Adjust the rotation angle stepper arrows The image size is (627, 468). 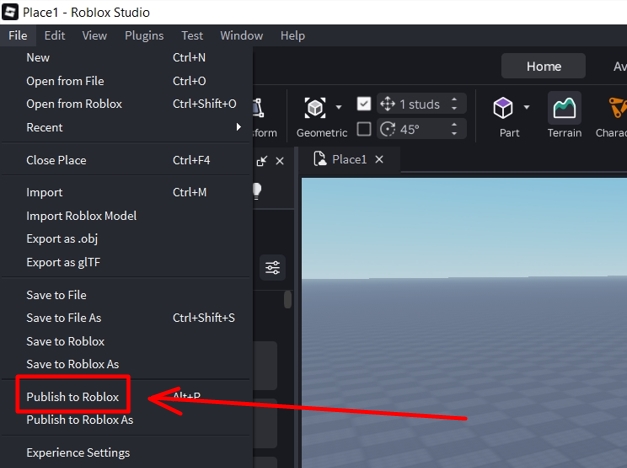tap(454, 129)
